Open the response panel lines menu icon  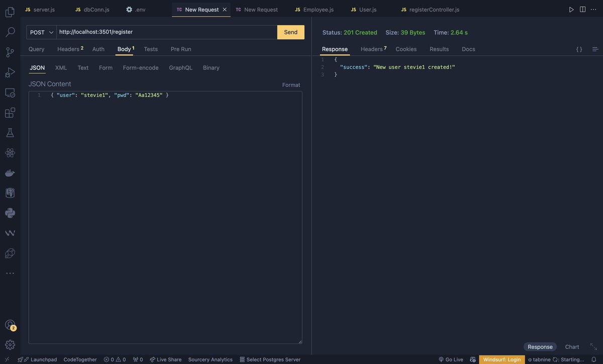click(595, 49)
